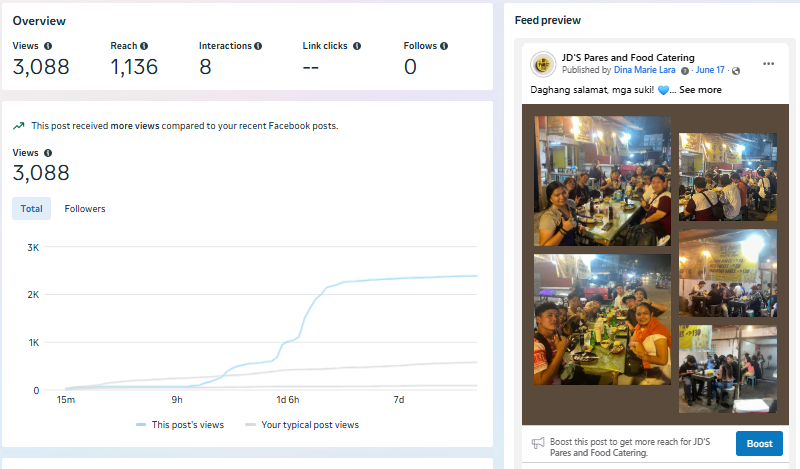Viewport: 800px width, 469px height.
Task: Click the JD'S Pares page profile picture
Action: click(x=543, y=64)
